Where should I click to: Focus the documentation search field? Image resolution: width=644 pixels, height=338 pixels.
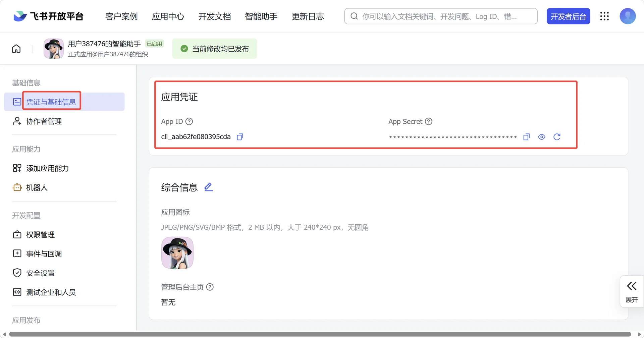(441, 16)
